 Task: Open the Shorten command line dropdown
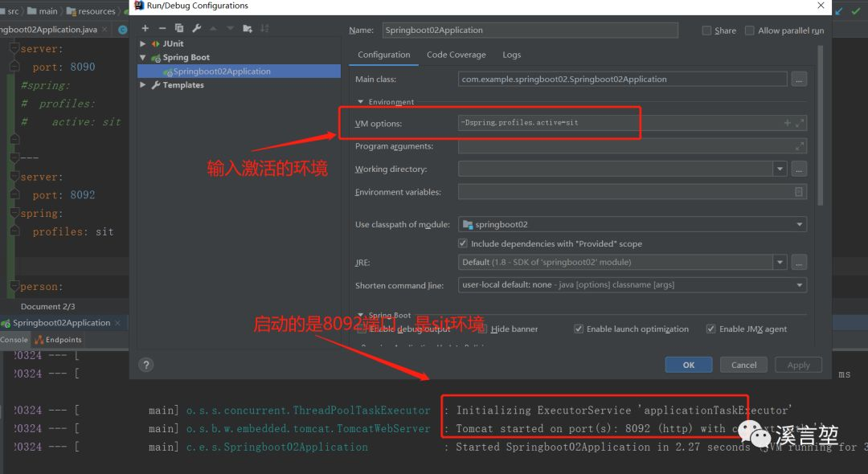click(633, 285)
